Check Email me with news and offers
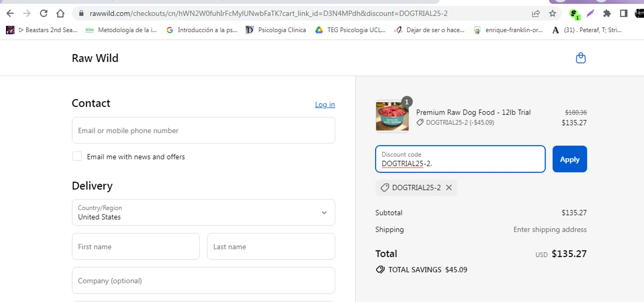 coord(77,156)
